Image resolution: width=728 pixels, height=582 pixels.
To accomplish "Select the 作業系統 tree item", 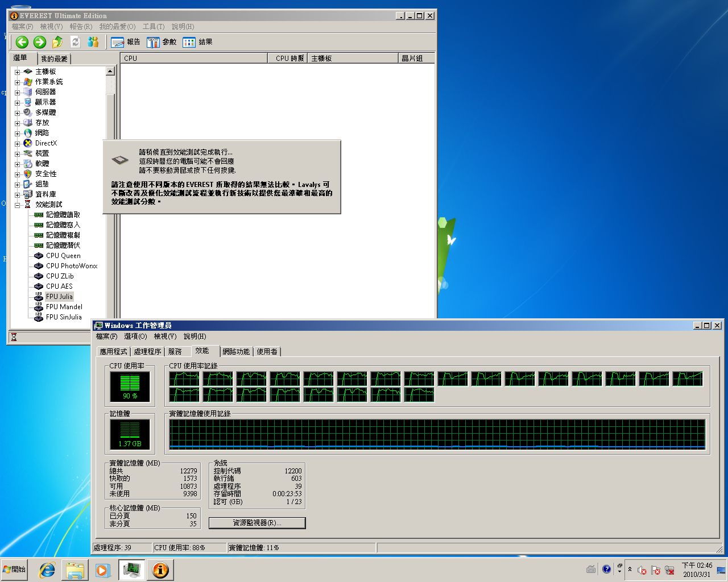I will pos(49,82).
